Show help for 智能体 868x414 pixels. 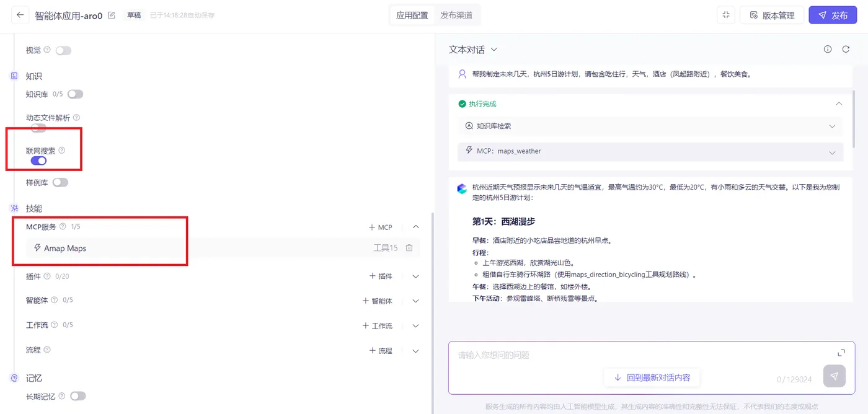tap(55, 300)
